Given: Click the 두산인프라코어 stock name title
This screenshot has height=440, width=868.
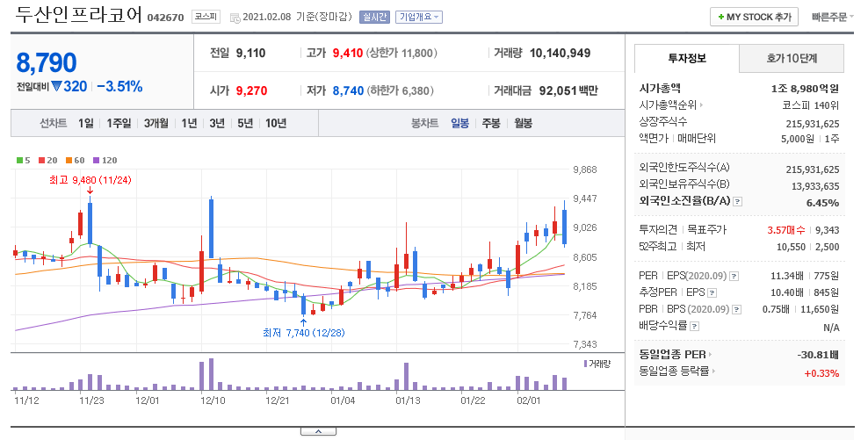Looking at the screenshot, I should click(78, 15).
